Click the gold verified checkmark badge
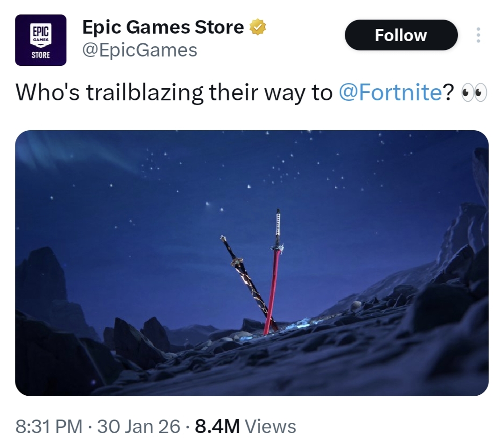The image size is (497, 448). pyautogui.click(x=258, y=27)
